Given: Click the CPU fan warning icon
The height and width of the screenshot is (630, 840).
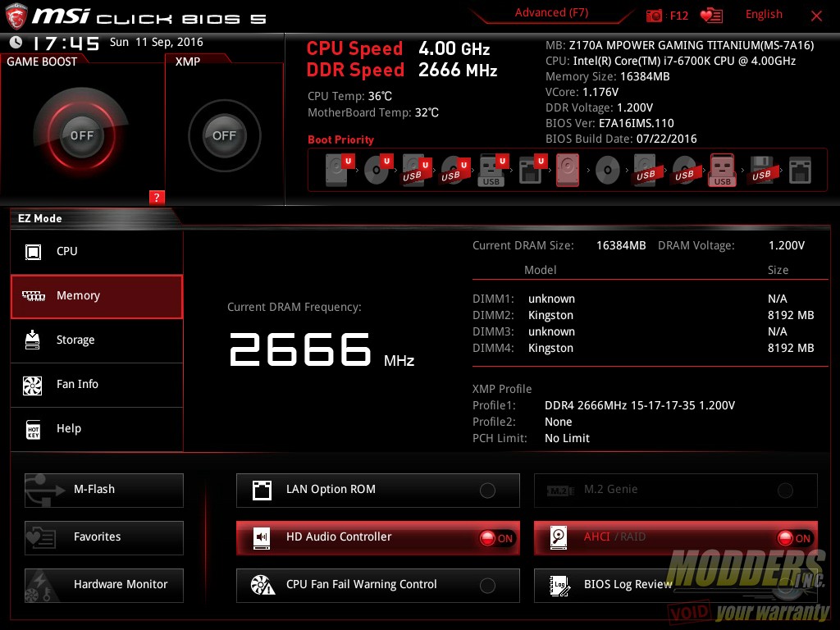Looking at the screenshot, I should (262, 585).
